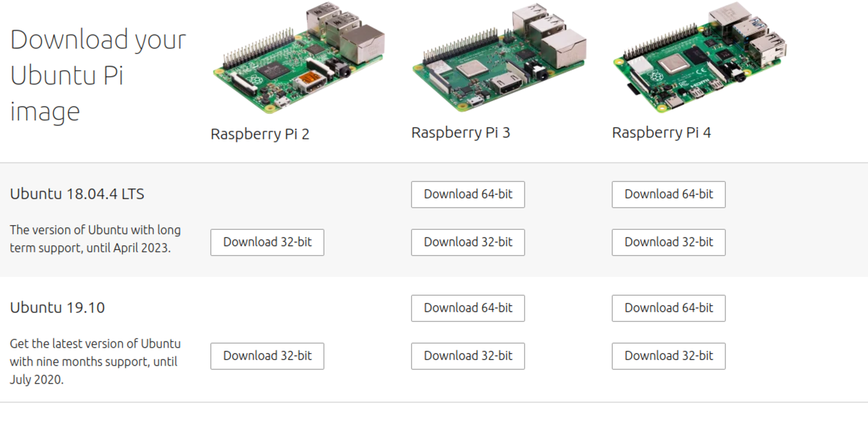Click the Download your Ubuntu Pi image title
The height and width of the screenshot is (440, 868).
click(97, 76)
